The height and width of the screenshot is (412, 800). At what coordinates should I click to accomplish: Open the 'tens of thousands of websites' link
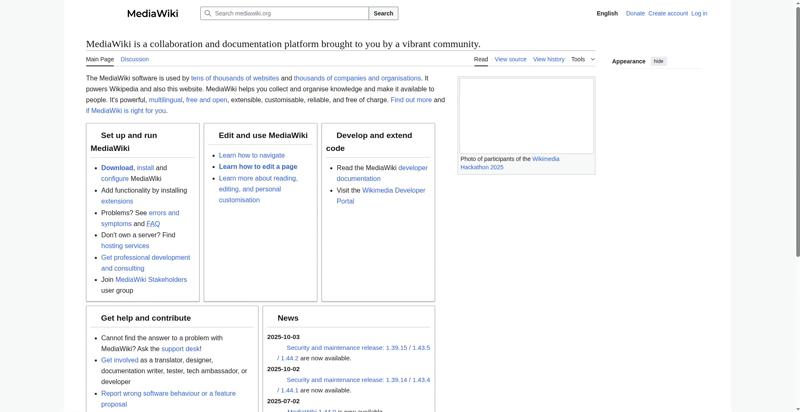point(235,78)
